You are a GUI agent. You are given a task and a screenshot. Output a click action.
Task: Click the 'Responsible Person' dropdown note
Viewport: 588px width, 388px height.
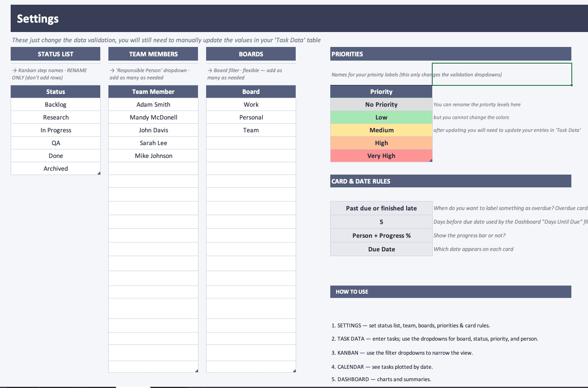[x=150, y=74]
